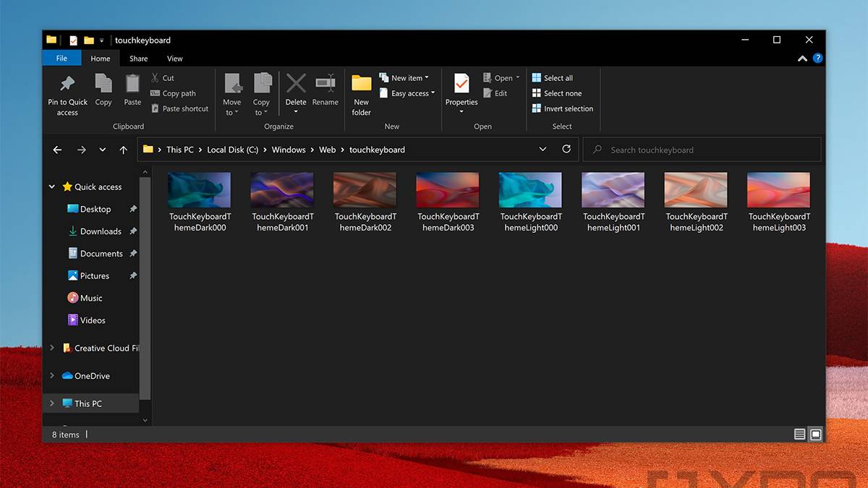
Task: Create a New folder from the ribbon
Action: tap(361, 84)
